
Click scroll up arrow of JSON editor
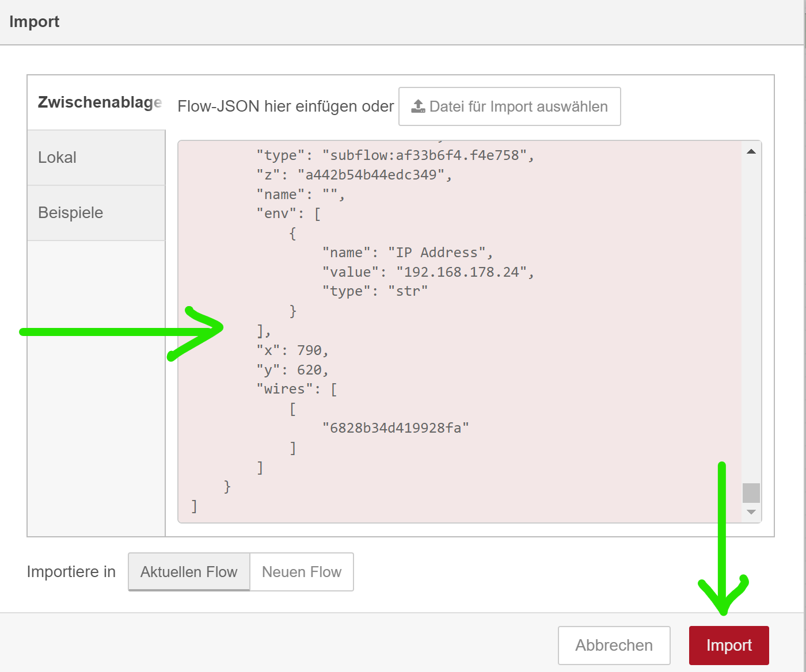751,151
